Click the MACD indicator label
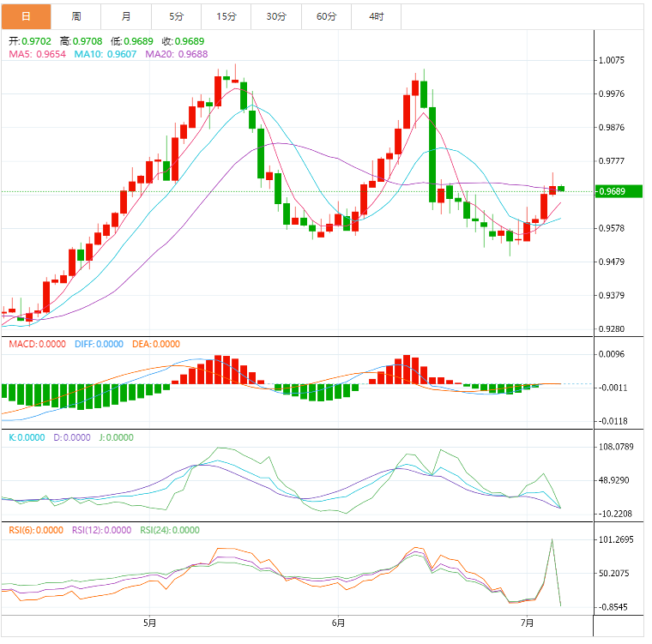This screenshot has width=652, height=644. tap(37, 344)
